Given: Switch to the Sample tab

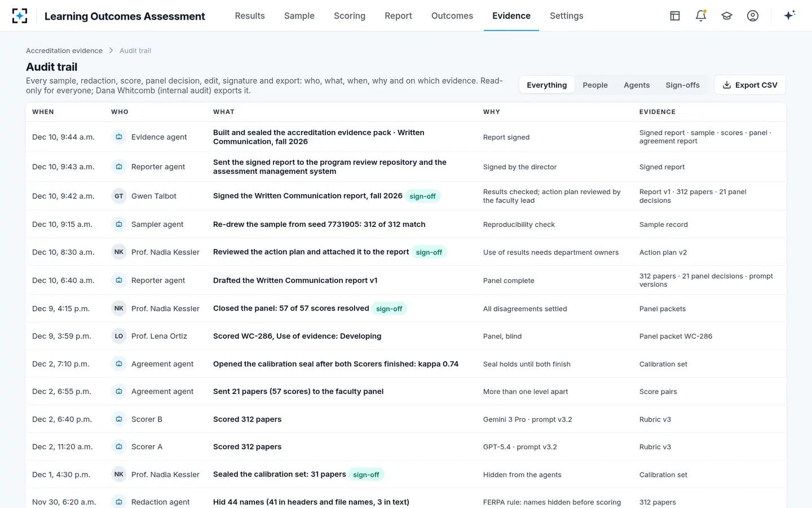Looking at the screenshot, I should pos(299,16).
